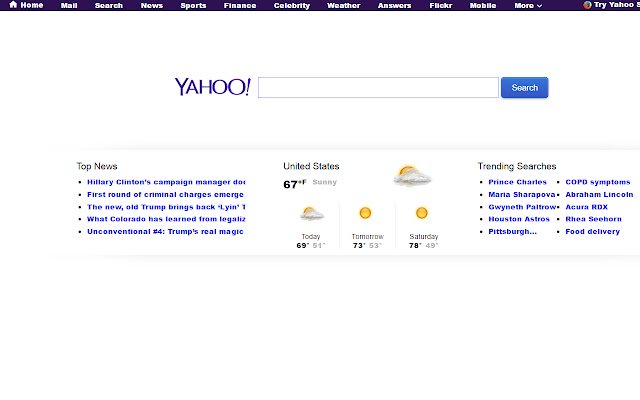This screenshot has height=400, width=640.
Task: Click the Try Yahoo link at top right
Action: click(x=617, y=4)
